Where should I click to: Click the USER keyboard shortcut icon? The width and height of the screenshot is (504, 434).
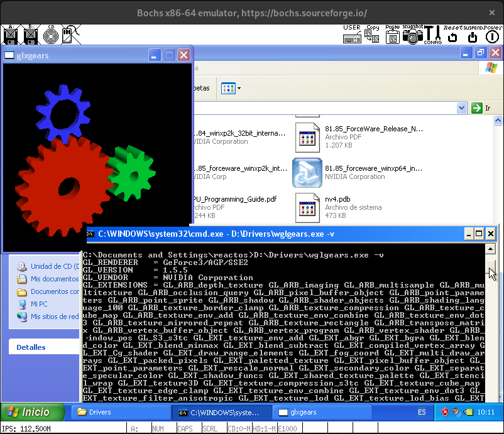pos(352,34)
